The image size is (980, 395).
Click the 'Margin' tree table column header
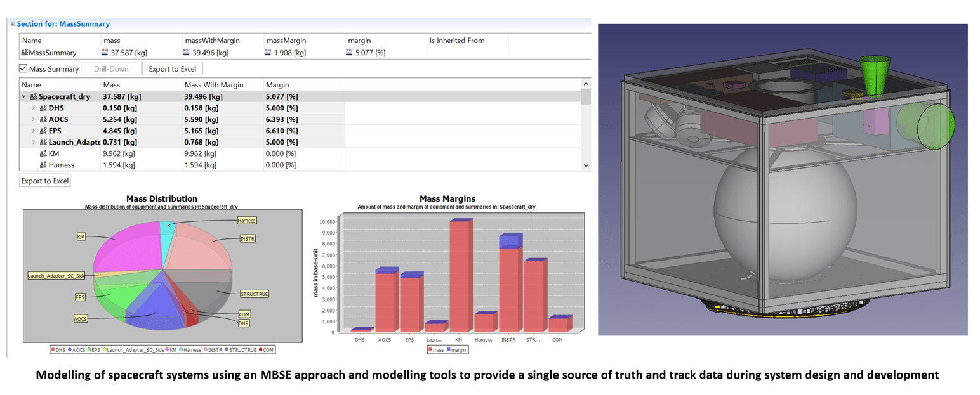(277, 84)
